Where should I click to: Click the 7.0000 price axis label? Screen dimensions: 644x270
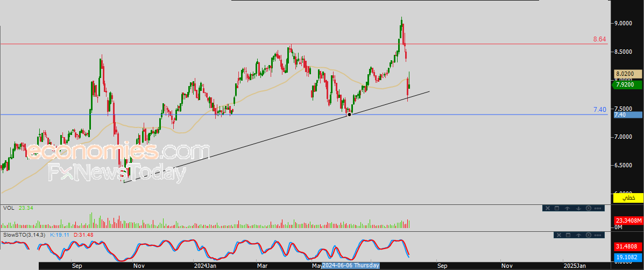tap(624, 137)
